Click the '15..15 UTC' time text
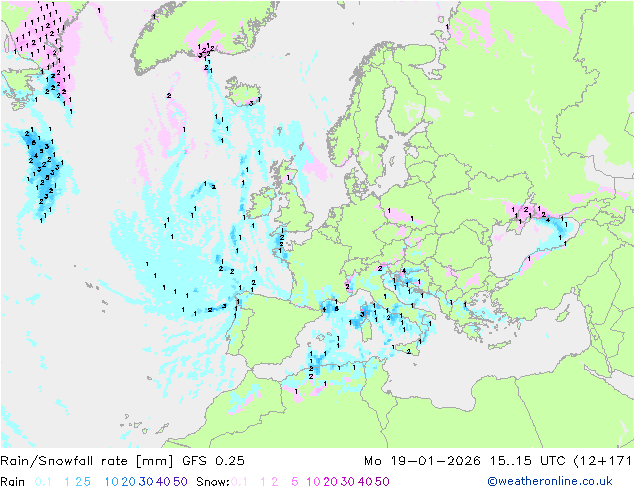Viewport: 634px width, 490px height. 528,461
